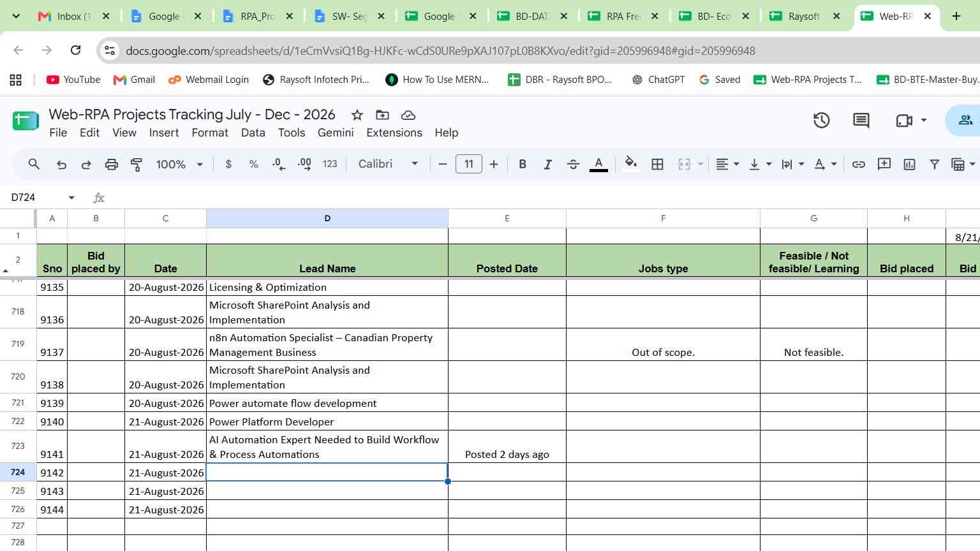
Task: Open the Extensions menu
Action: (x=394, y=133)
